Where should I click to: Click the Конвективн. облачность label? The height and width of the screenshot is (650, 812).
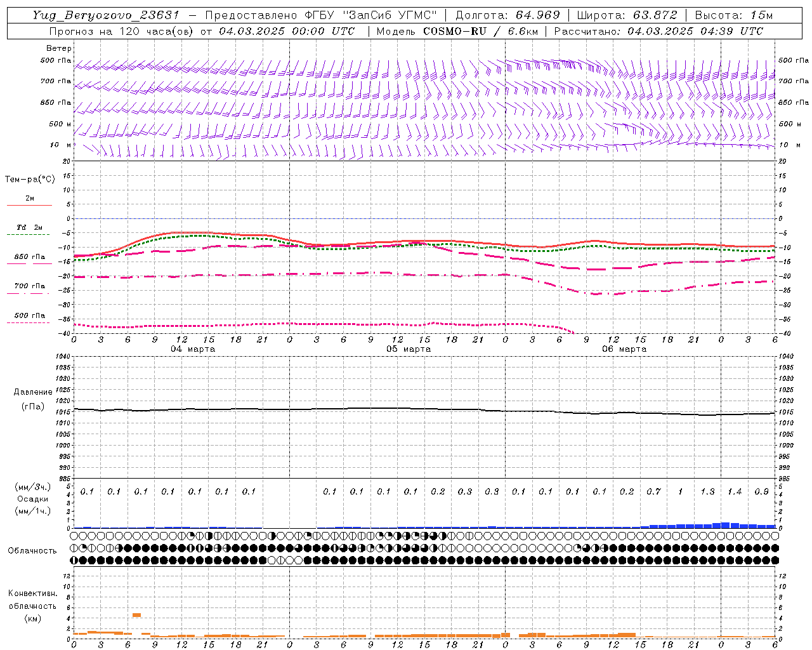click(32, 599)
